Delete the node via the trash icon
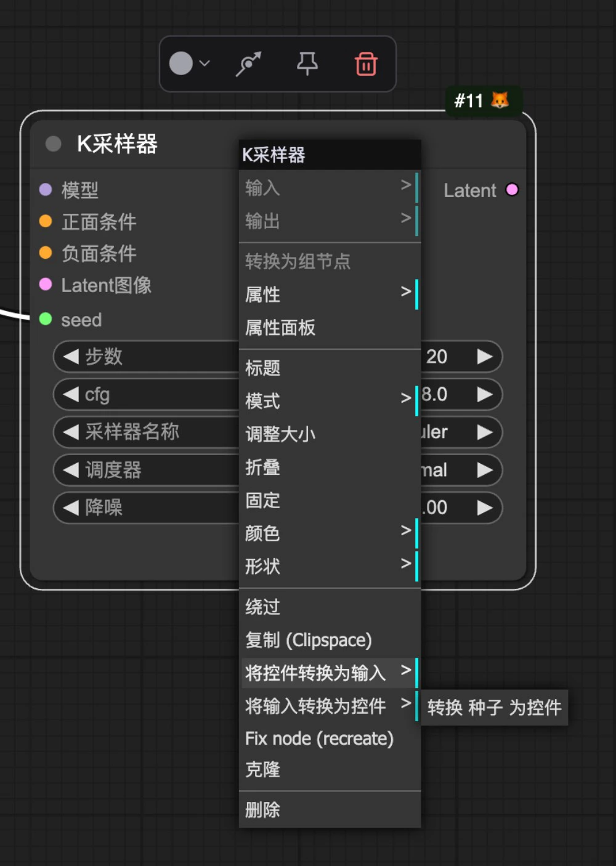Viewport: 616px width, 866px height. click(365, 63)
